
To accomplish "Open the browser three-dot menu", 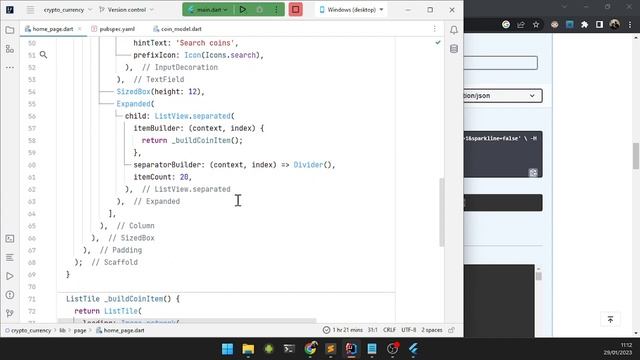I will 630,25.
